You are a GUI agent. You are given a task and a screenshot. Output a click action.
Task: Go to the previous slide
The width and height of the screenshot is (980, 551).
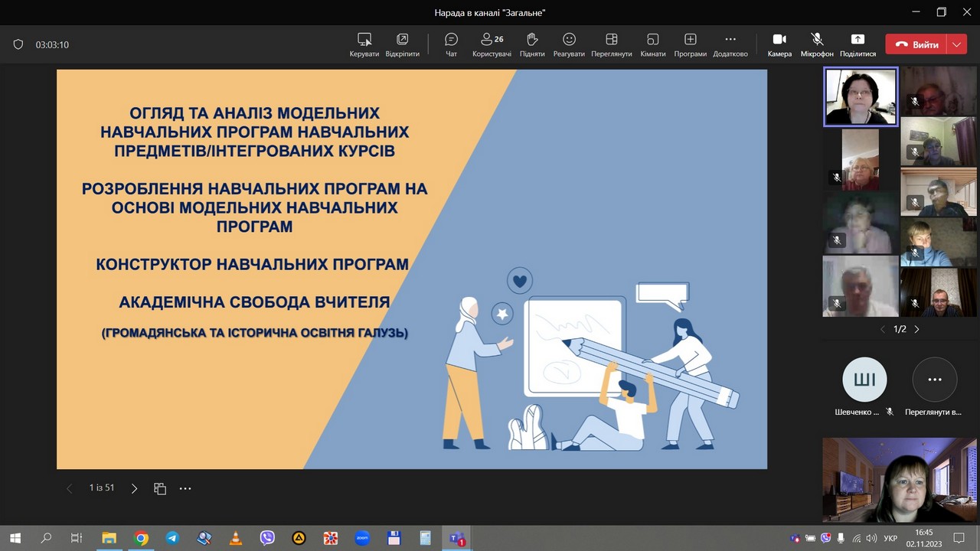[x=69, y=488]
